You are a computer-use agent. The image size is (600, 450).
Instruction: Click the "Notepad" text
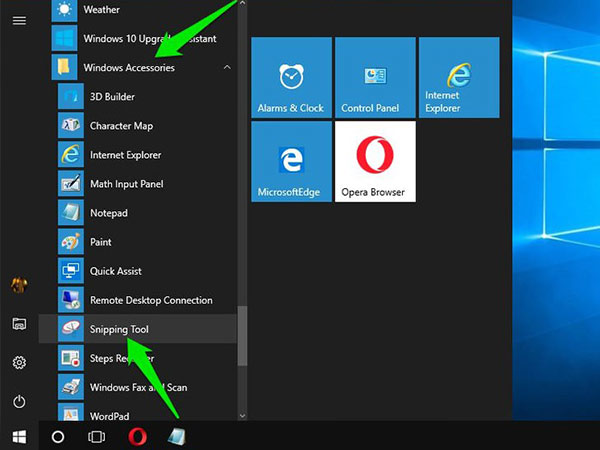click(x=109, y=213)
